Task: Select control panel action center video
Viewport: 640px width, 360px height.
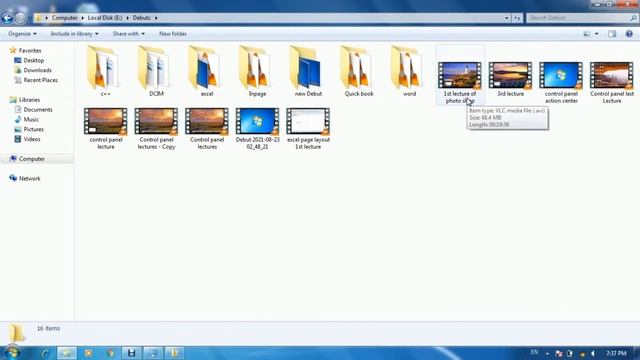Action: (x=561, y=82)
